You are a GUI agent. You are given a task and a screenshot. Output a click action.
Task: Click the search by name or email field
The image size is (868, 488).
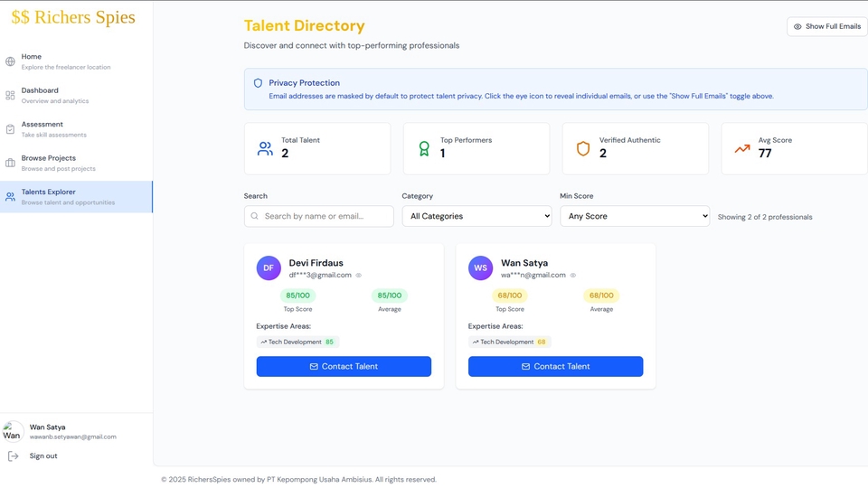[x=325, y=216]
